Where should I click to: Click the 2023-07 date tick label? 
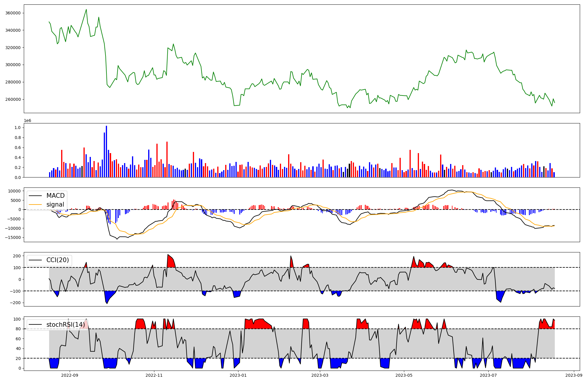pos(488,375)
